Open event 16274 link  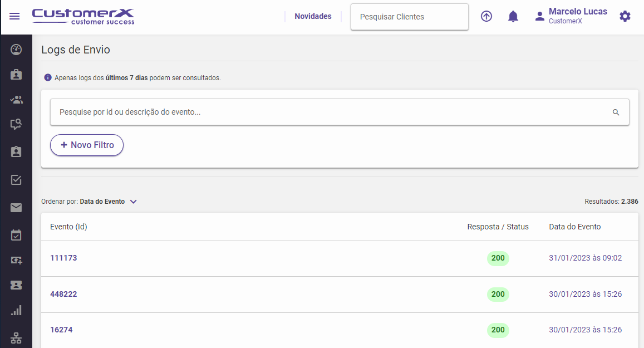pyautogui.click(x=61, y=330)
